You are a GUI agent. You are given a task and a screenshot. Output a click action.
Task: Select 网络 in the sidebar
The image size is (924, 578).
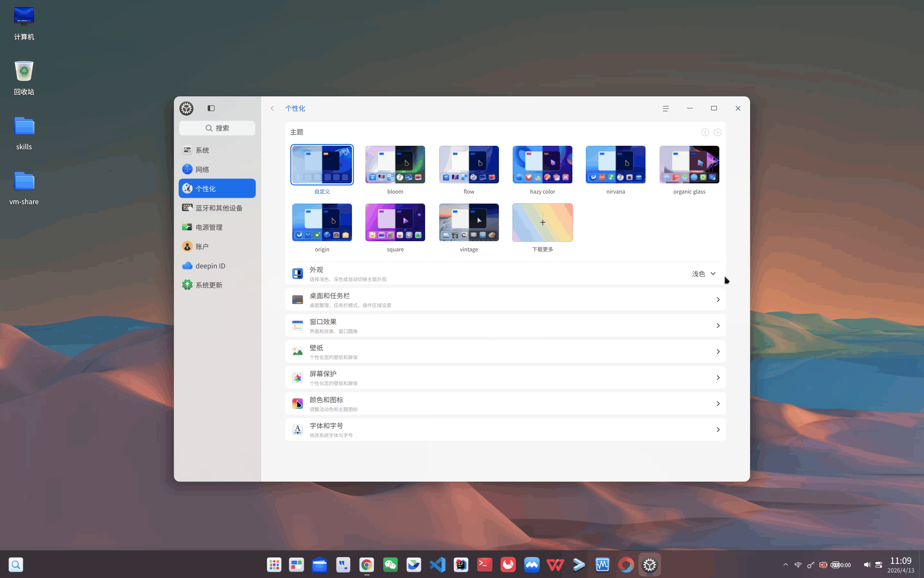217,169
